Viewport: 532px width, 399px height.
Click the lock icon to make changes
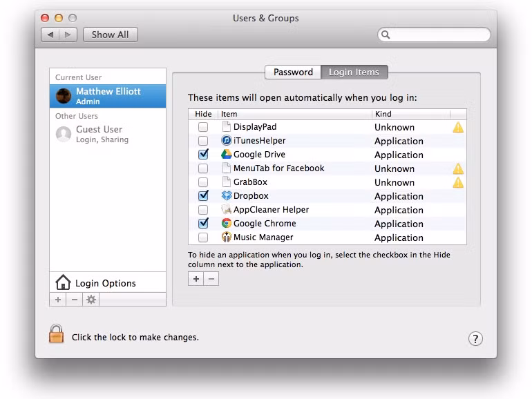(56, 335)
